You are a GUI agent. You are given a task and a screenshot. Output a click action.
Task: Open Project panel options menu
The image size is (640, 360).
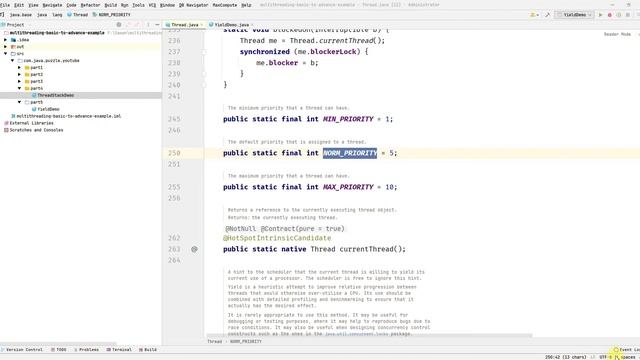(148, 24)
